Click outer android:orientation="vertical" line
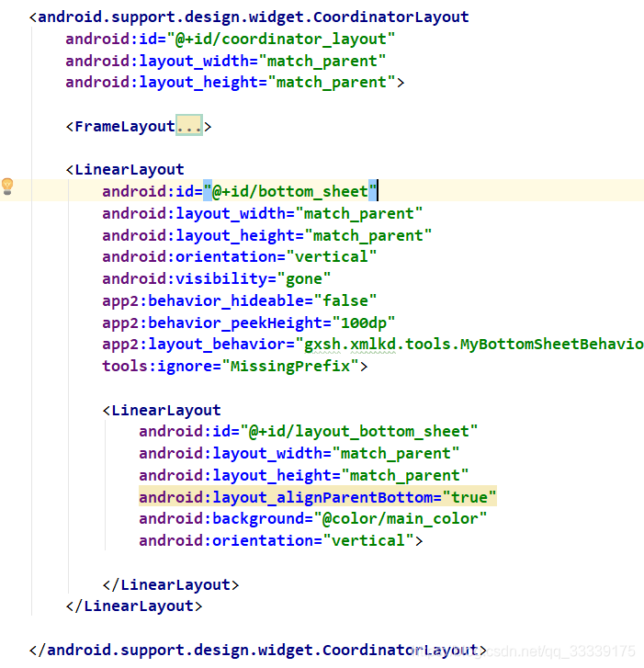The height and width of the screenshot is (668, 644). (x=240, y=257)
